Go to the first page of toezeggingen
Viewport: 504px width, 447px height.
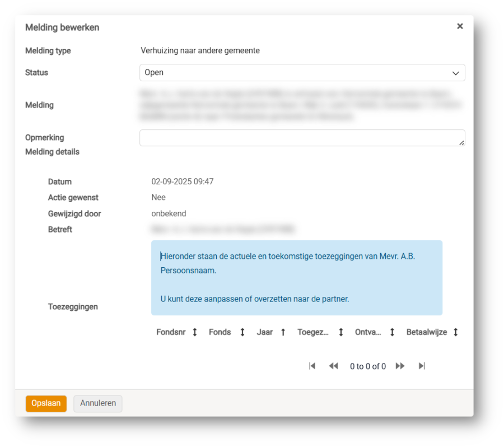[x=312, y=366]
